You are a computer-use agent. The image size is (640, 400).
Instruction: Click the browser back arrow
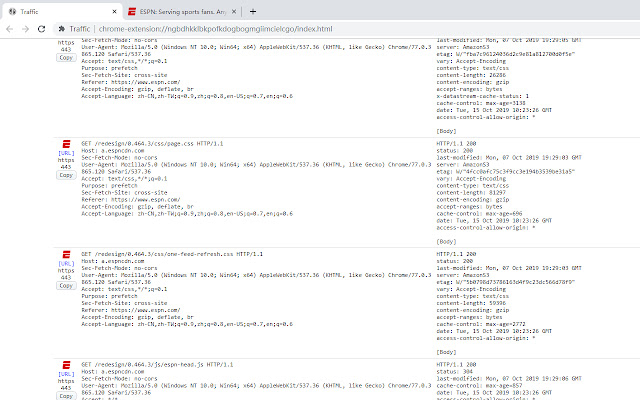(11, 30)
